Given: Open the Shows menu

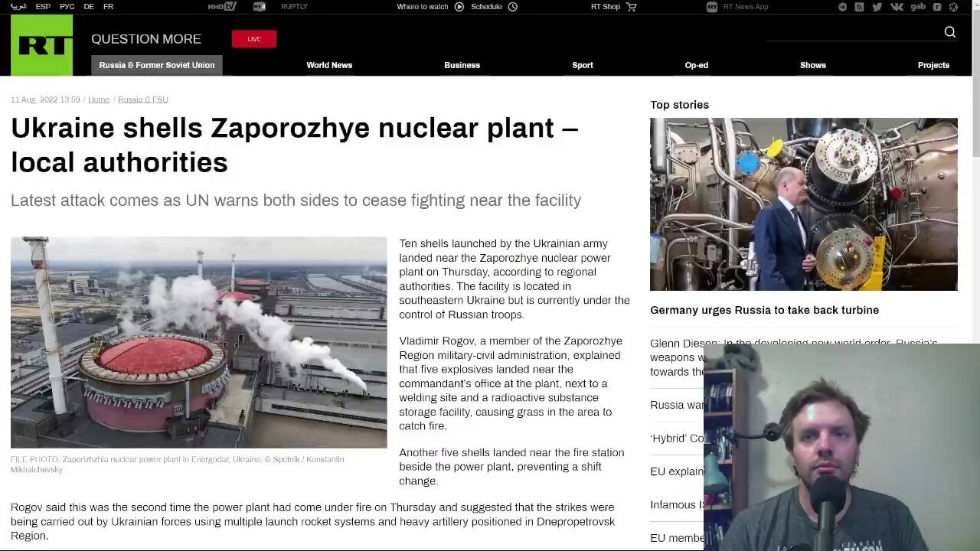Looking at the screenshot, I should [x=813, y=65].
